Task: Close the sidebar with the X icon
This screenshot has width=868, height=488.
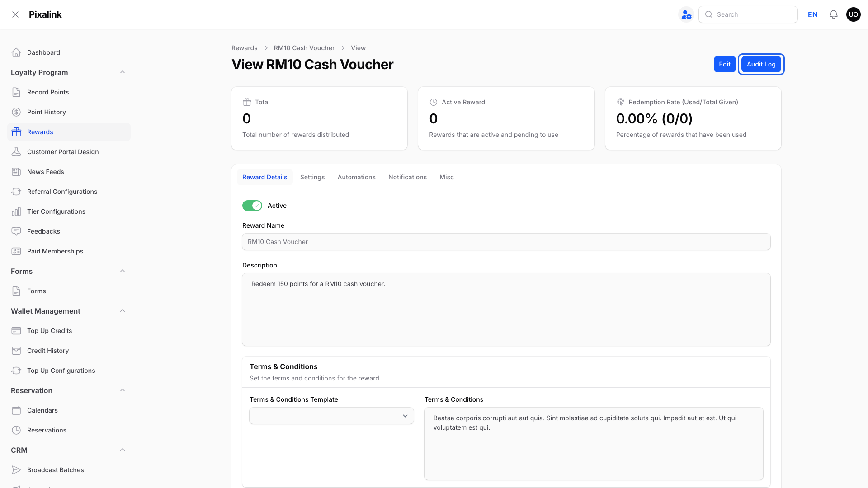Action: [x=15, y=14]
